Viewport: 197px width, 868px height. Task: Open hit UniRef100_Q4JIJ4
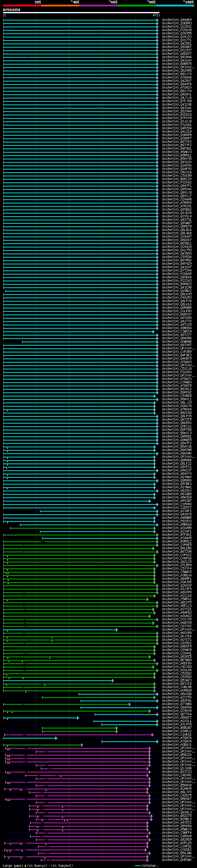point(177,98)
